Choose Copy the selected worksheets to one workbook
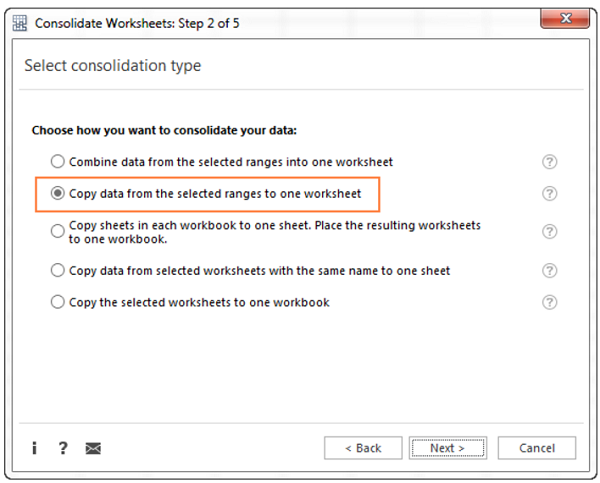Viewport: 600px width, 483px height. coord(58,302)
